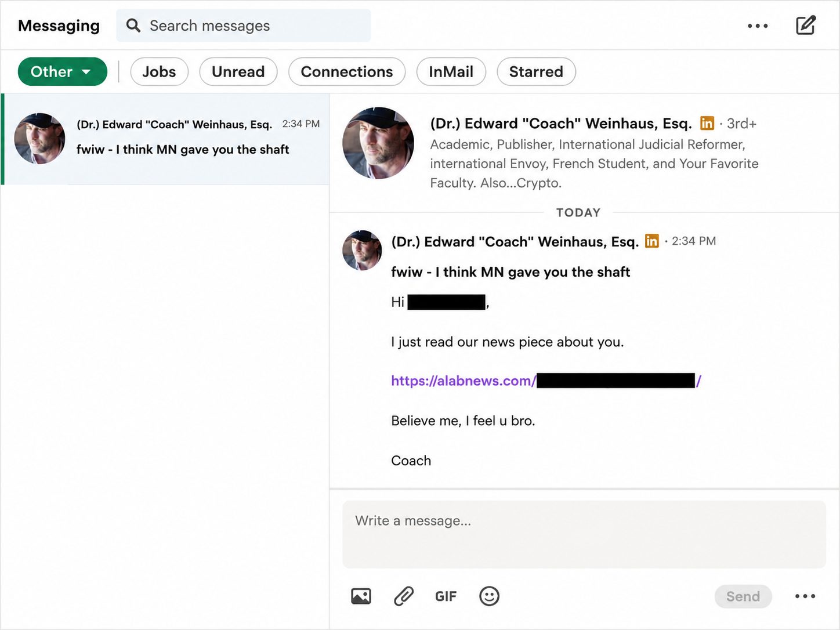This screenshot has height=630, width=840.
Task: Click LinkedIn badge next to message sender name
Action: click(x=652, y=241)
